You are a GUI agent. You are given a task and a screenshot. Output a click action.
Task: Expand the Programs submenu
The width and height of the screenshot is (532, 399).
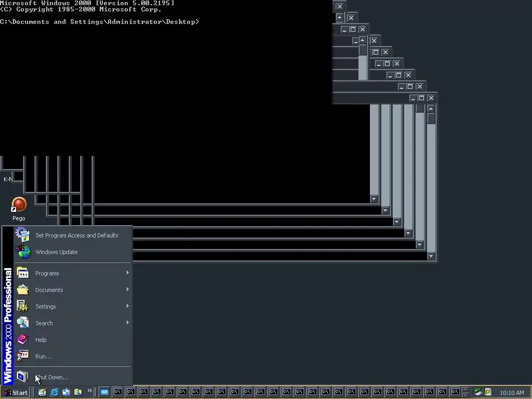click(72, 273)
